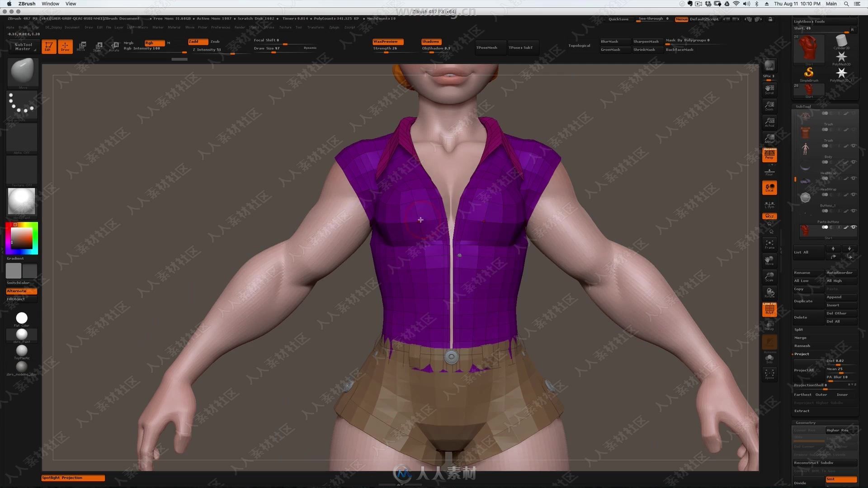Viewport: 868px width, 488px height.
Task: Select the SimpleBrush tool icon
Action: coord(809,73)
